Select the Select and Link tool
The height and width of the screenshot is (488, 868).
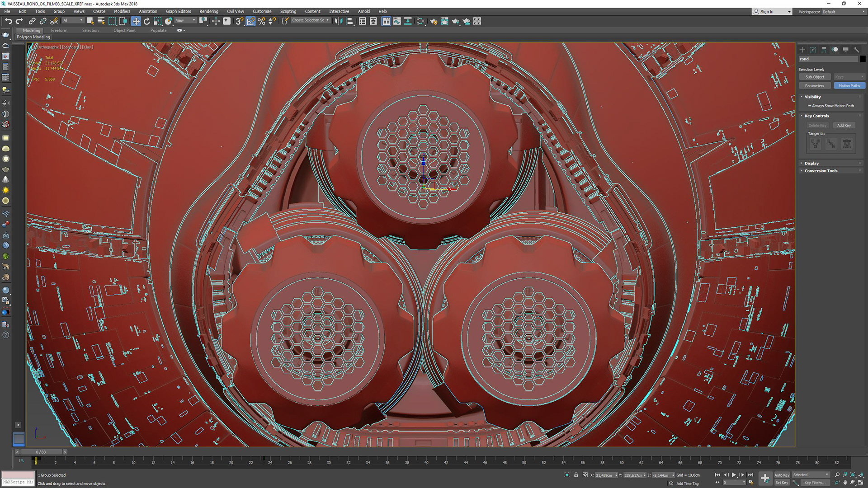pyautogui.click(x=32, y=21)
